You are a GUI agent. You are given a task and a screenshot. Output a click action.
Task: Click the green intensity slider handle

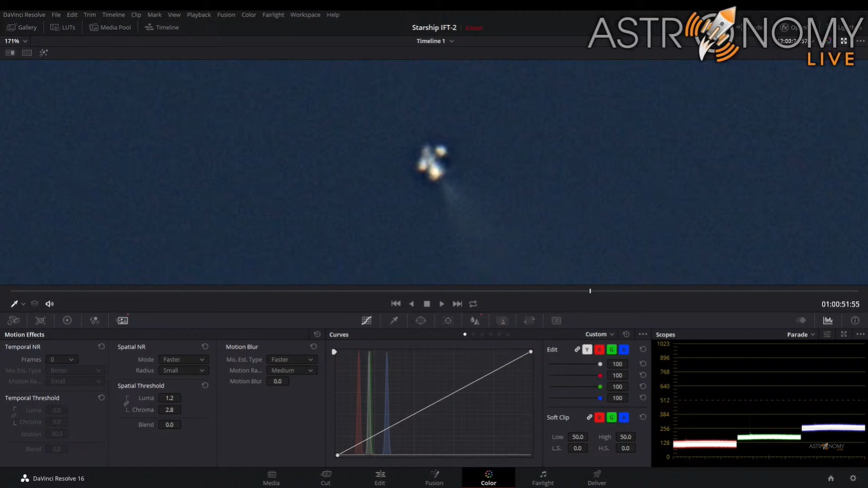(x=600, y=387)
